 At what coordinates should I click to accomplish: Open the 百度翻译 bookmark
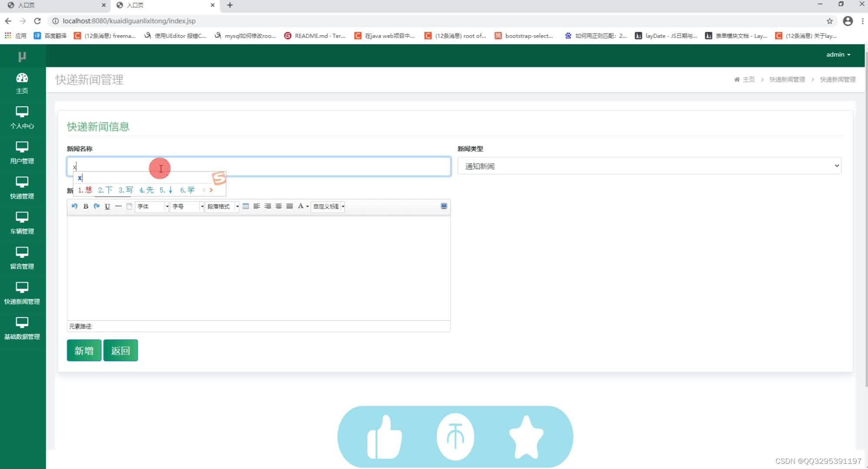pyautogui.click(x=50, y=36)
